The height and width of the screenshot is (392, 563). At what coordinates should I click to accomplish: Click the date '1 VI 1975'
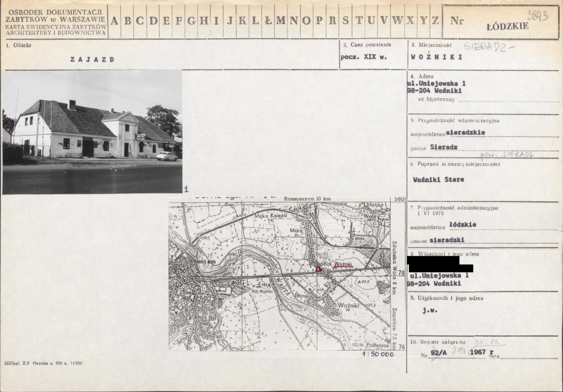pos(431,213)
